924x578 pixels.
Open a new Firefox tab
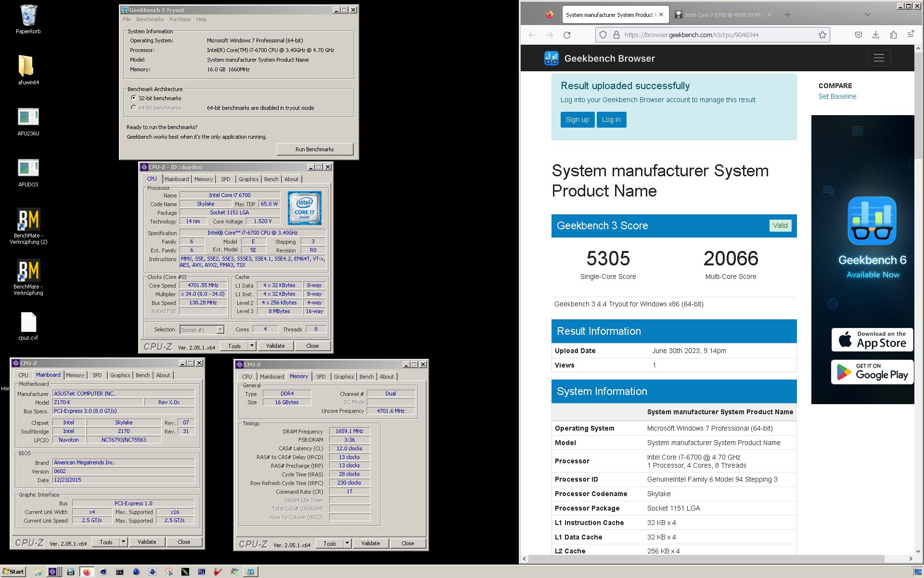(x=787, y=15)
